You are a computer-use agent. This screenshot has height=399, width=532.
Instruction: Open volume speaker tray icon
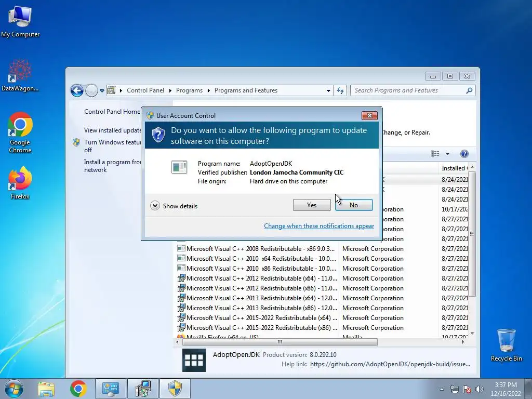tap(480, 389)
